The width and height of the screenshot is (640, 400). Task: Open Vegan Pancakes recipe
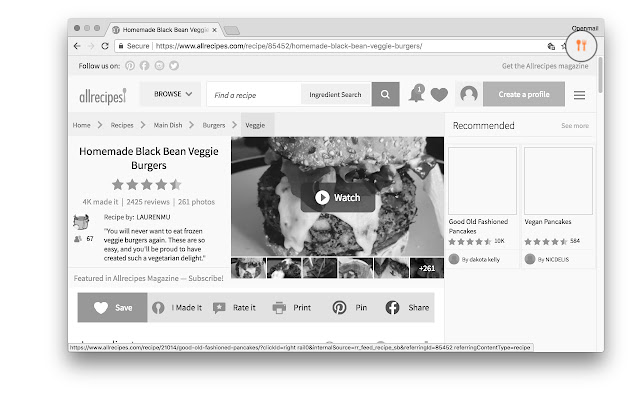(548, 222)
